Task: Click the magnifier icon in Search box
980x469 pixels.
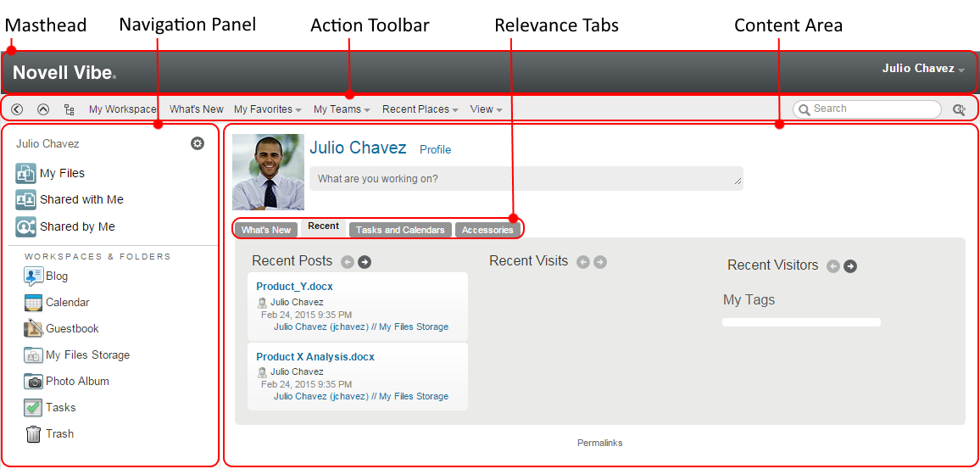Action: (804, 109)
